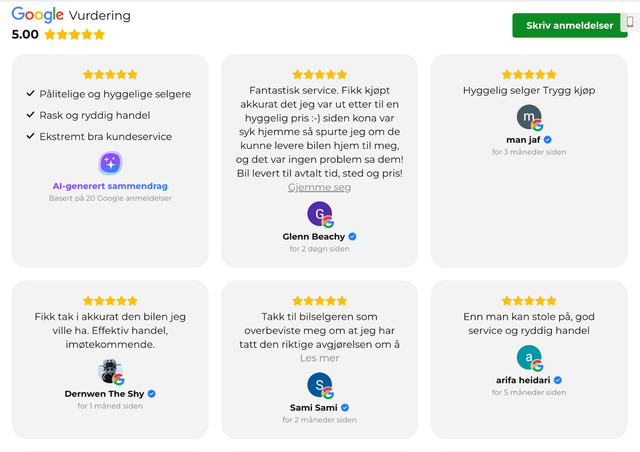Click the Skriv anmeldelser button
This screenshot has height=452, width=640.
[x=569, y=25]
